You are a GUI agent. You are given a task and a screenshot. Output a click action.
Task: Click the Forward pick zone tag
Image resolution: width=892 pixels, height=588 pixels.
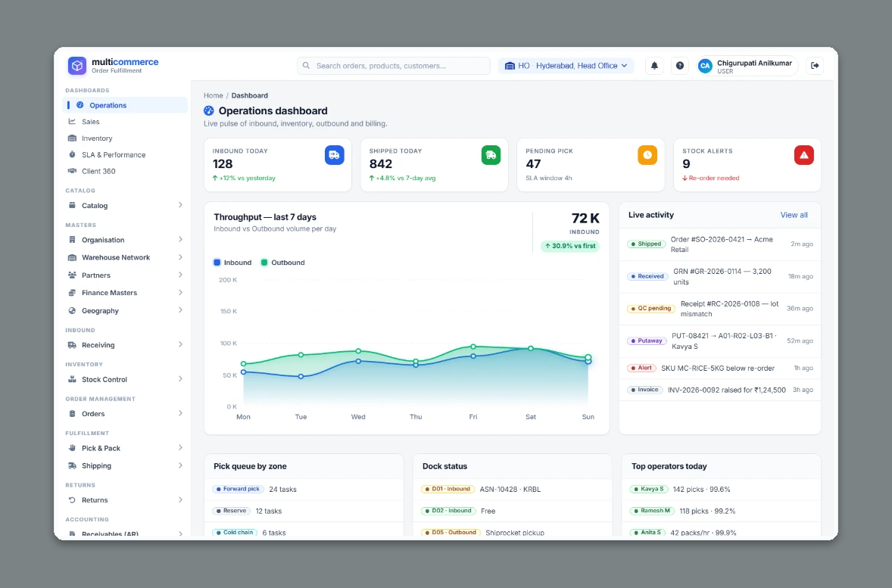[x=238, y=489]
